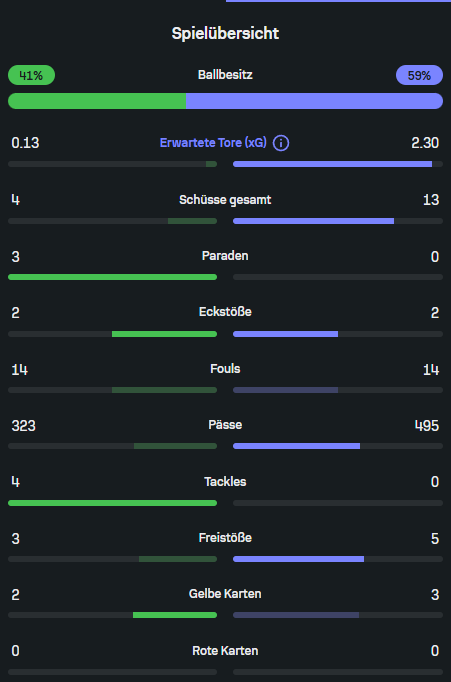
Task: Click the purple xG bar for 2.30
Action: (x=332, y=164)
